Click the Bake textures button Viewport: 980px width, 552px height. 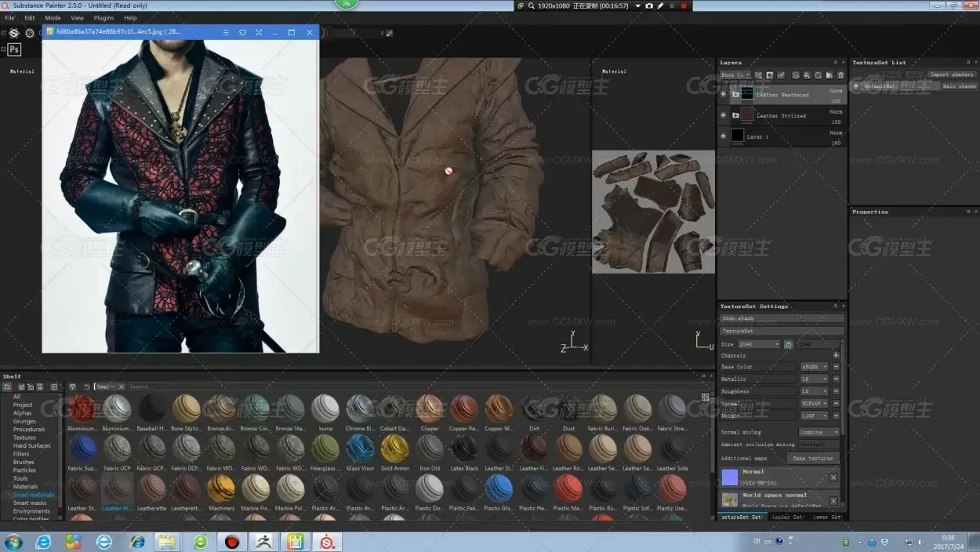point(812,458)
